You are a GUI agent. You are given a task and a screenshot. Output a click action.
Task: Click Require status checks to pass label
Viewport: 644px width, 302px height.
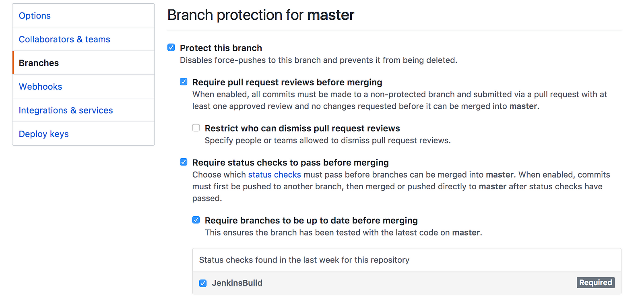291,163
